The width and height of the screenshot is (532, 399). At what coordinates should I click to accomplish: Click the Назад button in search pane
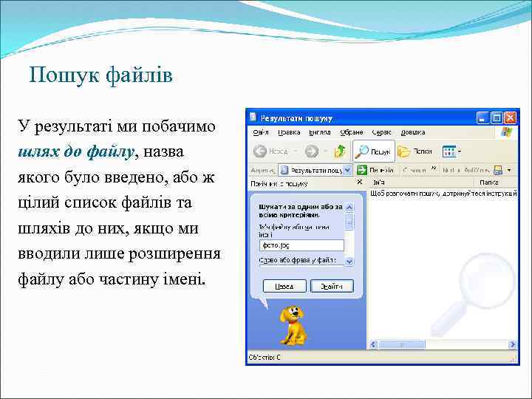pyautogui.click(x=284, y=287)
